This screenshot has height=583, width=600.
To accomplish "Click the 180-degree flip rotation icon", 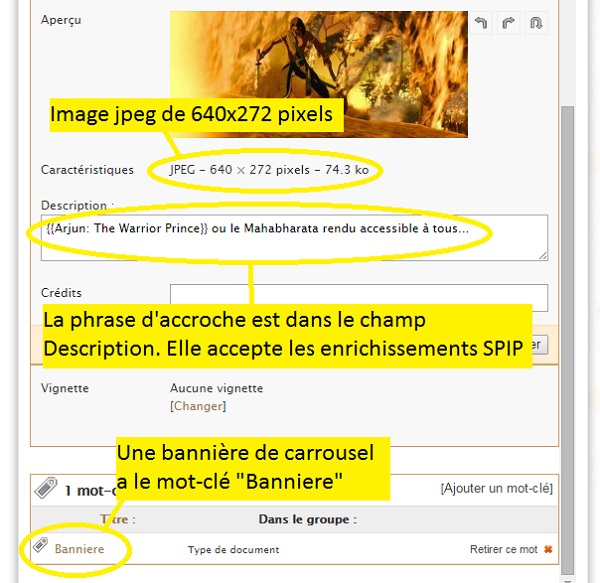I will 536,23.
